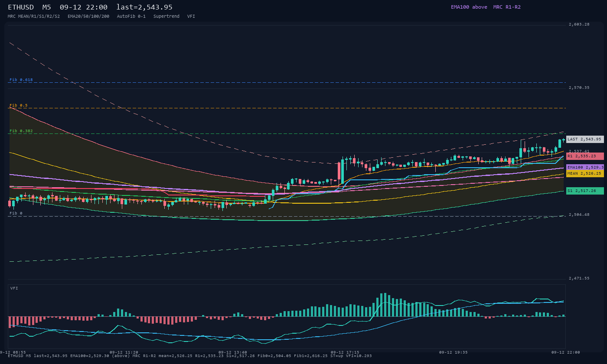
Task: Click the R1 2,535.23 price tag
Action: pyautogui.click(x=585, y=156)
